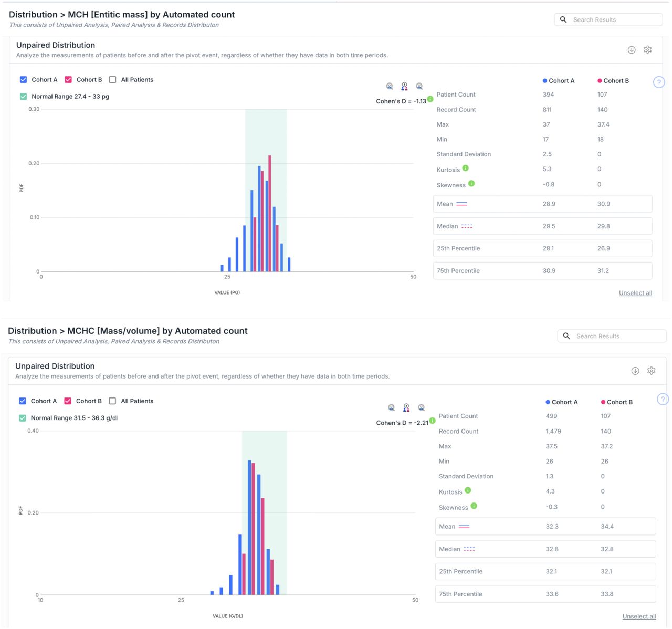Image resolution: width=672 pixels, height=629 pixels.
Task: Click the 'Distribution > MCHC [Mass/volume] by Automated count' heading
Action: pos(128,331)
